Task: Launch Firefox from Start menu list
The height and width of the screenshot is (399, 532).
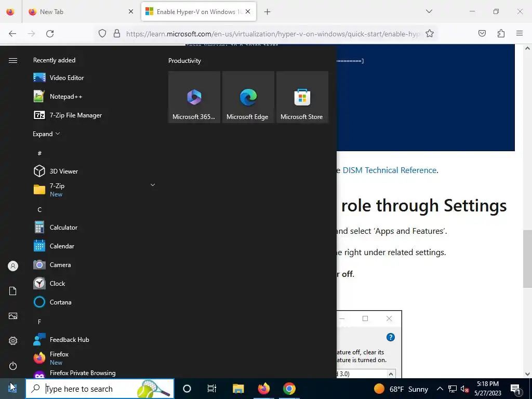Action: [x=94, y=358]
